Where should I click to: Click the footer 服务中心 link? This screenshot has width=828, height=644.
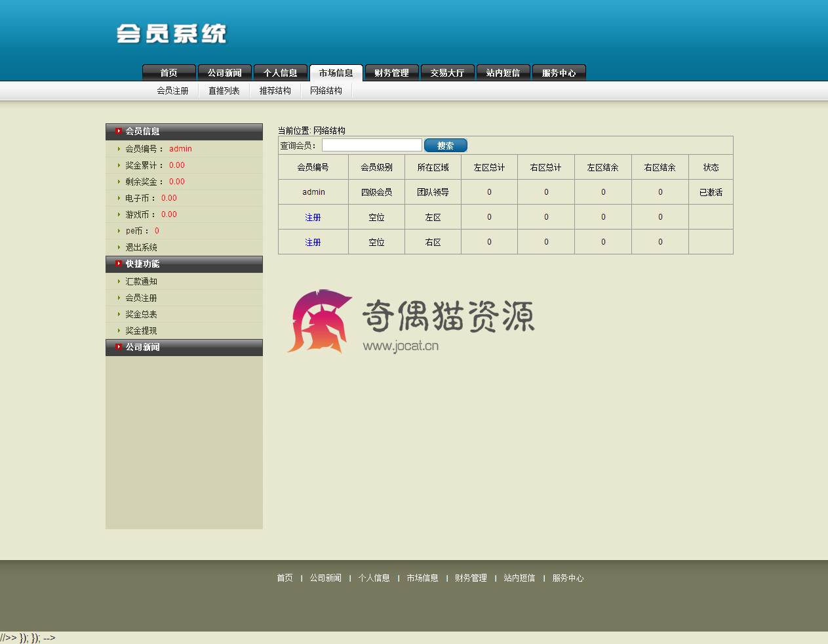point(568,578)
